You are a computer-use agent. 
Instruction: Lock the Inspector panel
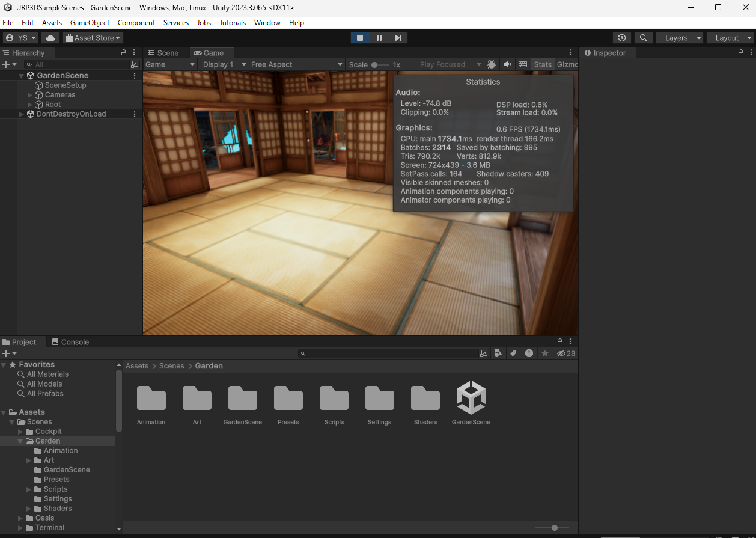(x=741, y=53)
